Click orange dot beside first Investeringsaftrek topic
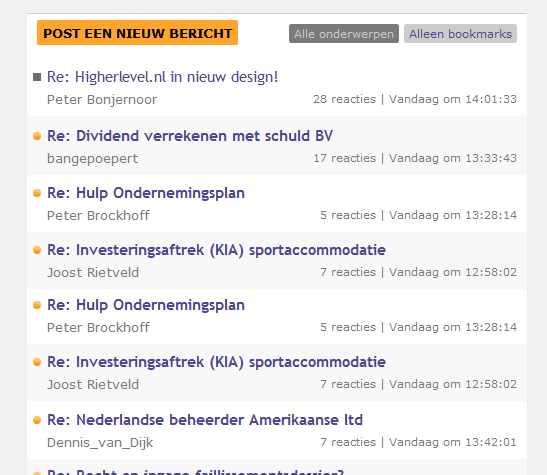The width and height of the screenshot is (547, 475). [x=37, y=250]
